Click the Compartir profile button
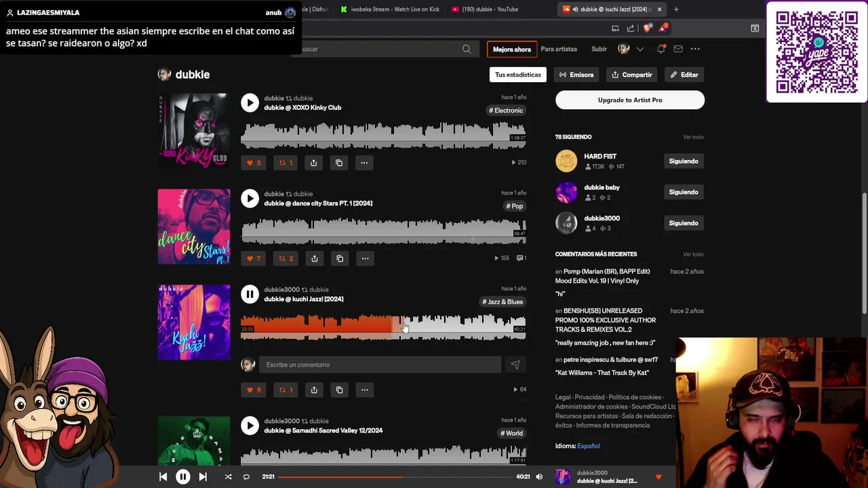Image resolution: width=868 pixels, height=488 pixels. (x=632, y=75)
